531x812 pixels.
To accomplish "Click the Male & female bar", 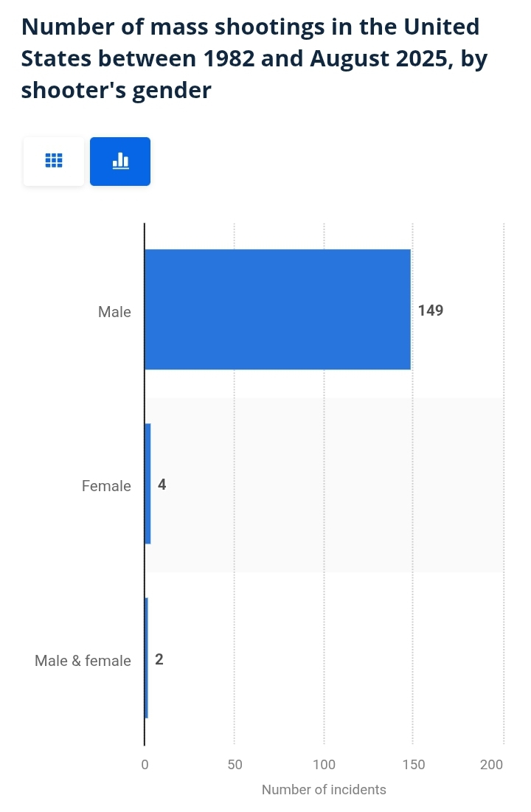I will click(146, 658).
